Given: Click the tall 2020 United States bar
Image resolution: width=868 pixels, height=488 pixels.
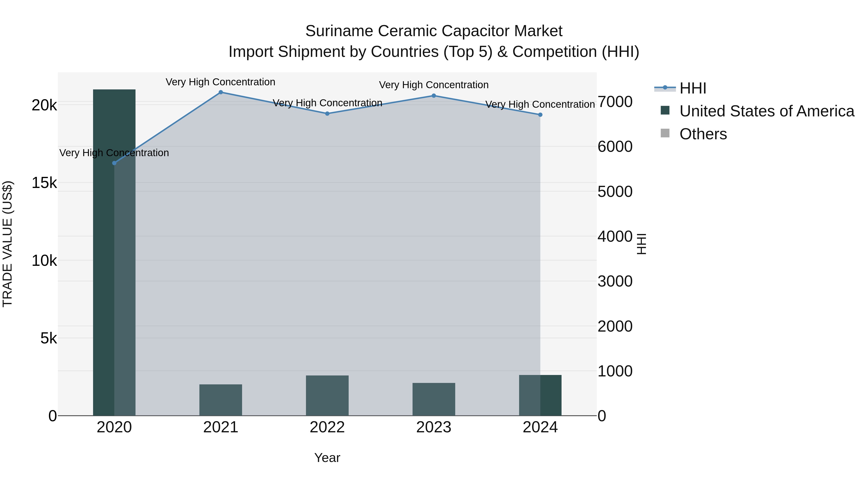Looking at the screenshot, I should click(114, 253).
